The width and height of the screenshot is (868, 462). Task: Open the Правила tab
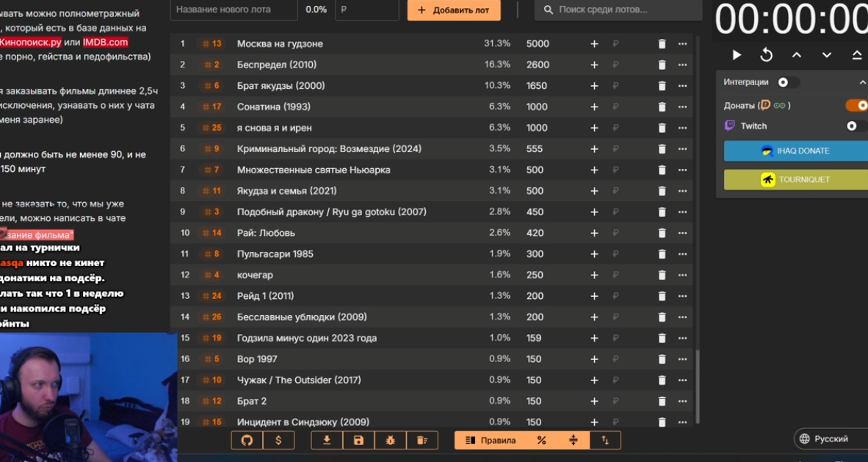click(x=491, y=440)
